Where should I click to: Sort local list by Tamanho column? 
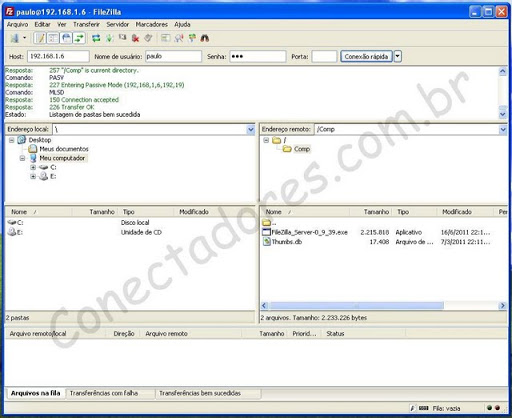click(x=94, y=212)
